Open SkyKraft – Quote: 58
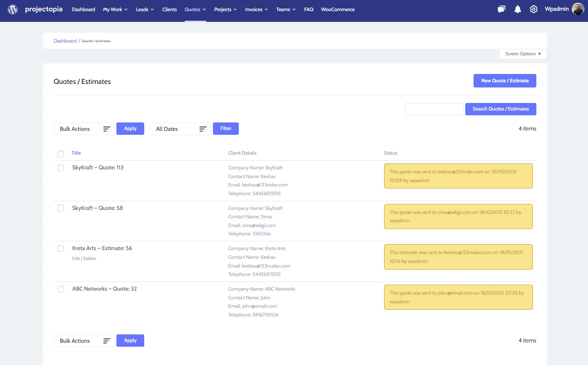The width and height of the screenshot is (588, 365). point(97,208)
